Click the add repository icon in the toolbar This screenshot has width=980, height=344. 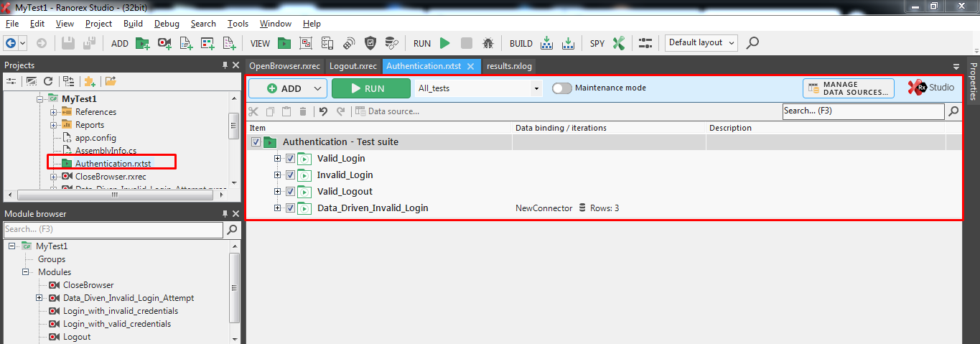click(x=207, y=43)
